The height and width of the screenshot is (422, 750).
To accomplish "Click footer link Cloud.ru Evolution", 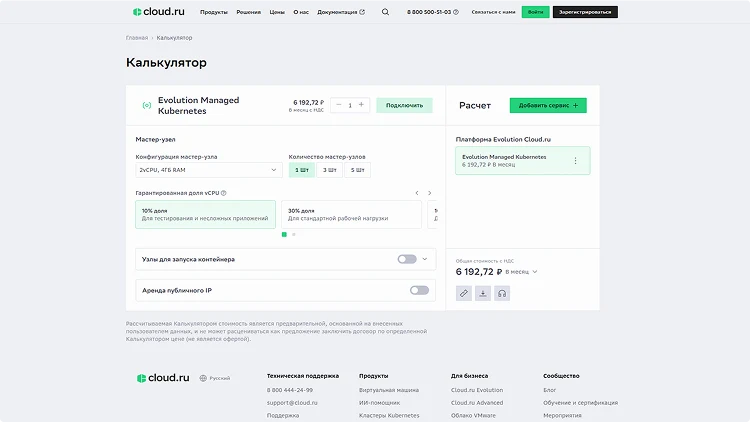I will point(477,390).
